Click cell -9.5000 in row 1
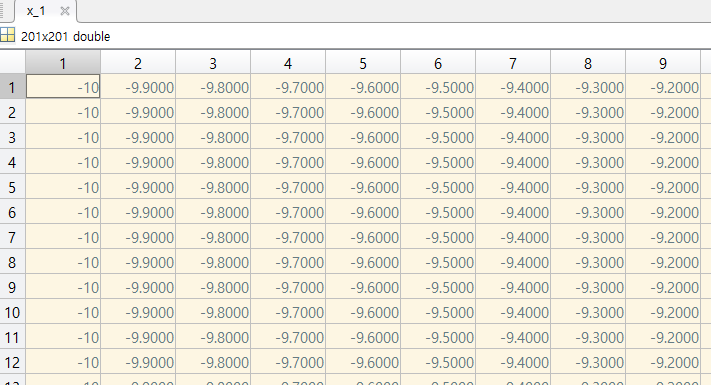The height and width of the screenshot is (385, 711). click(x=438, y=87)
